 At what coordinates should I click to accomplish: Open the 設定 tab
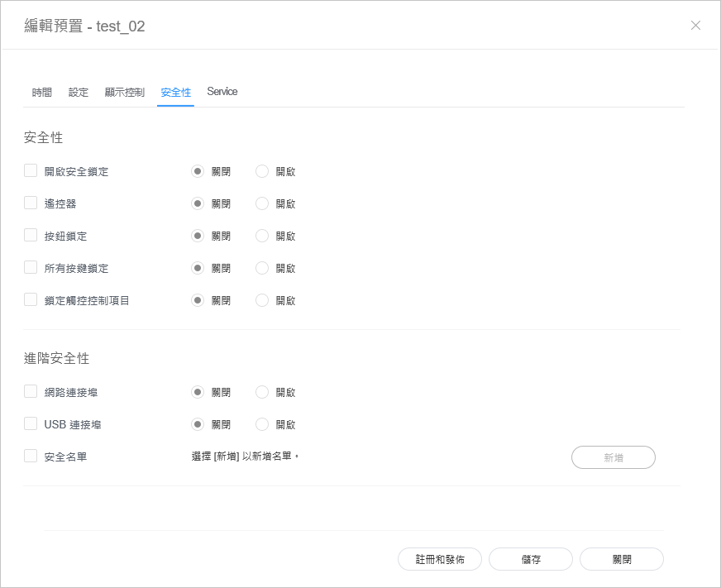[79, 92]
